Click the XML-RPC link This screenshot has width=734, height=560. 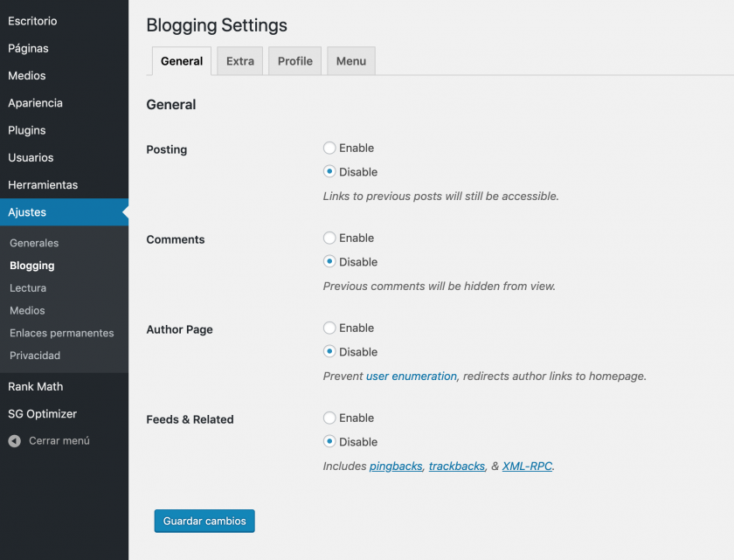pos(527,467)
